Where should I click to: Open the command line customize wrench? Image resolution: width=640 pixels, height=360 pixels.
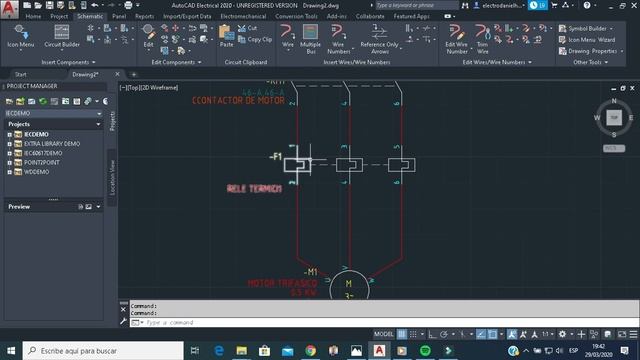(x=124, y=322)
